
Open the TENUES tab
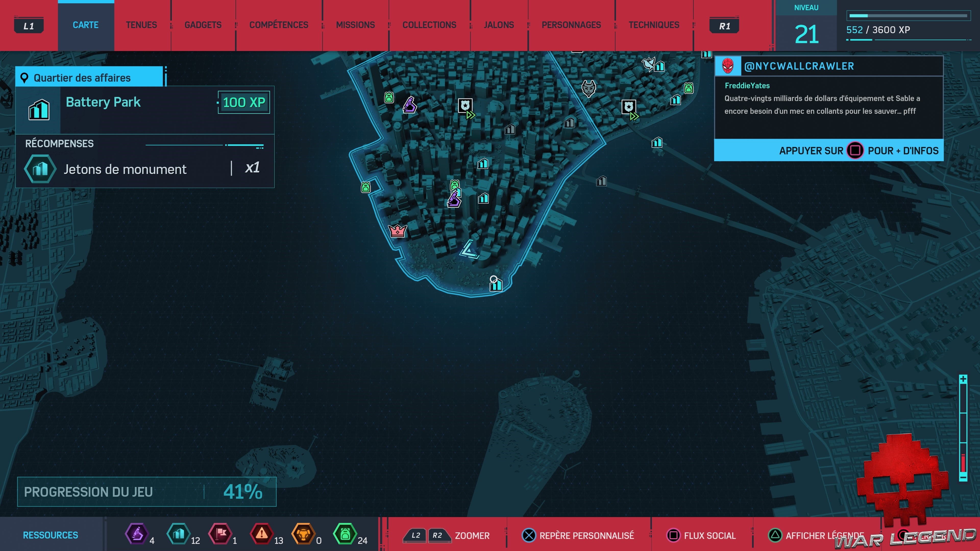[141, 25]
